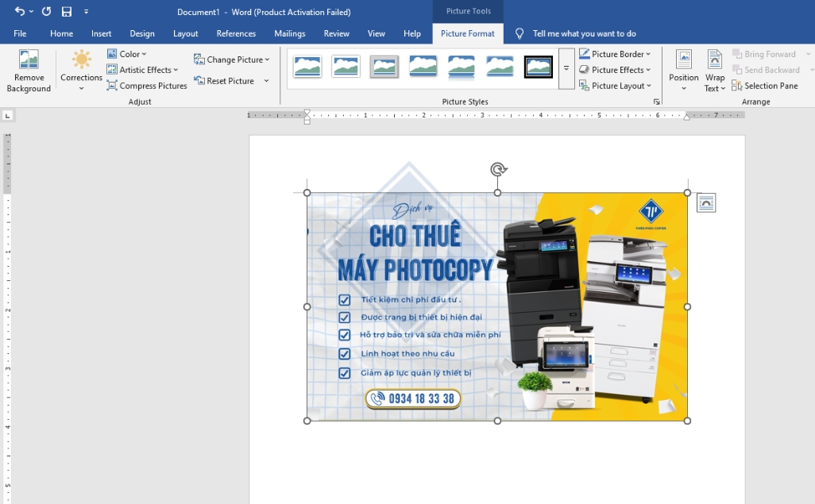Apply the second picture style thumbnail
This screenshot has width=815, height=504.
click(346, 67)
